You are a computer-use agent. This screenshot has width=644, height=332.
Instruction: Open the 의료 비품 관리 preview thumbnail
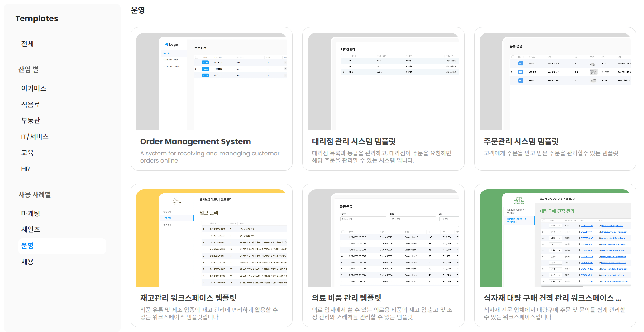[x=383, y=238]
